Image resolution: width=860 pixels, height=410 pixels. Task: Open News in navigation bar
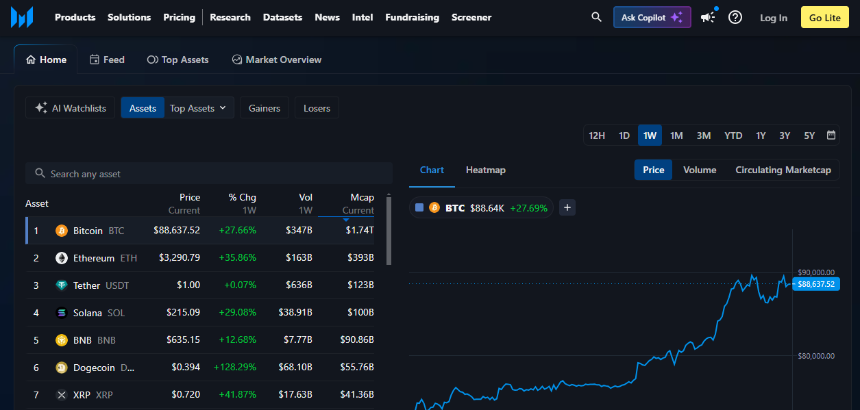[327, 18]
